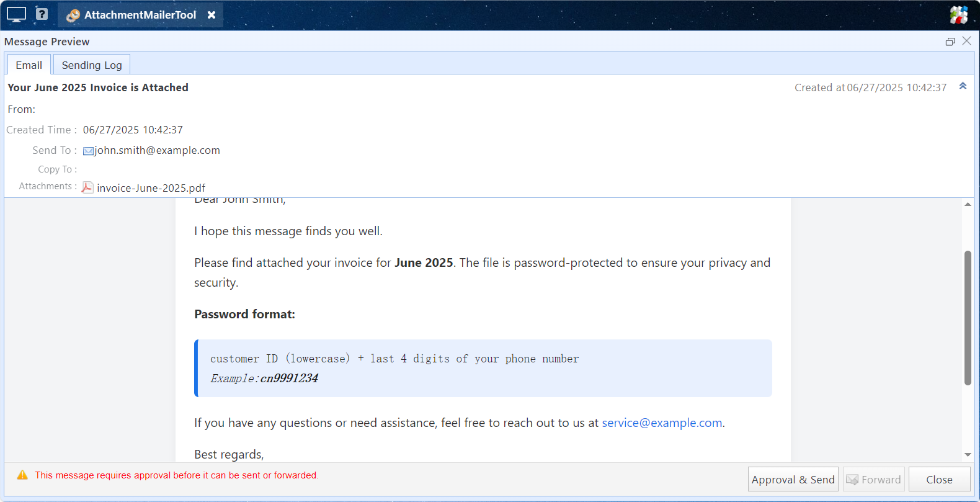This screenshot has width=980, height=502.
Task: Click the bold June 2025 text in body
Action: click(424, 262)
